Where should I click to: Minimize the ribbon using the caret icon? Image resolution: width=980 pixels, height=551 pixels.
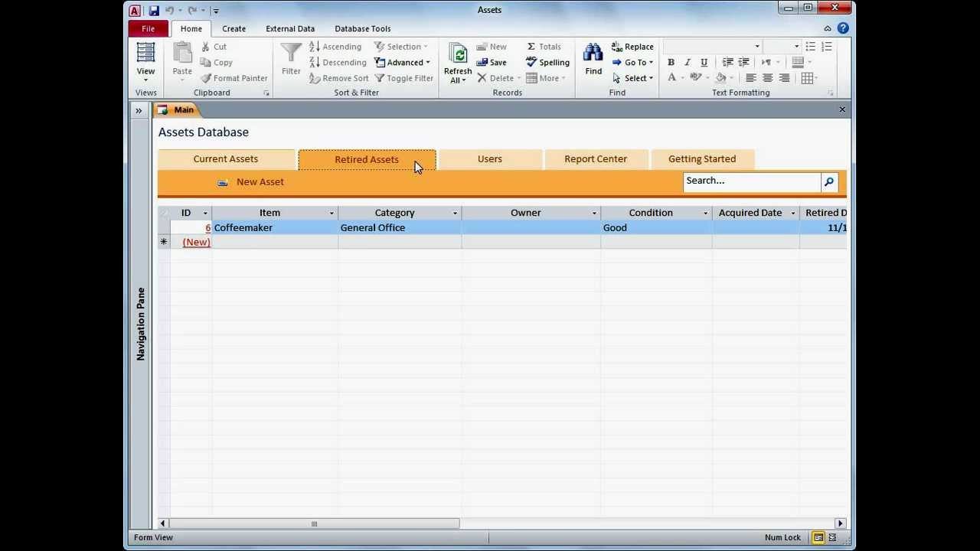pos(828,28)
